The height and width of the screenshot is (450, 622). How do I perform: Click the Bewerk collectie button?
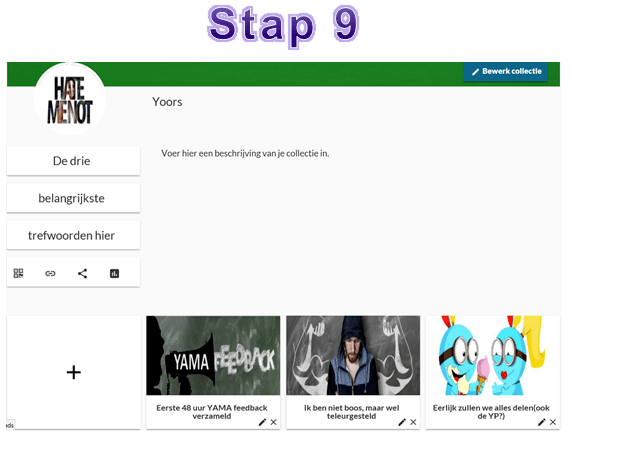(505, 72)
